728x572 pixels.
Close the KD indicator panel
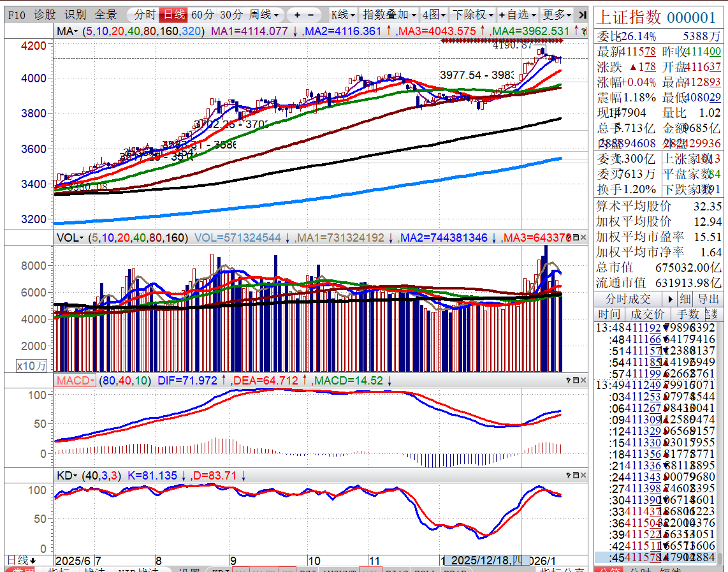(x=583, y=476)
